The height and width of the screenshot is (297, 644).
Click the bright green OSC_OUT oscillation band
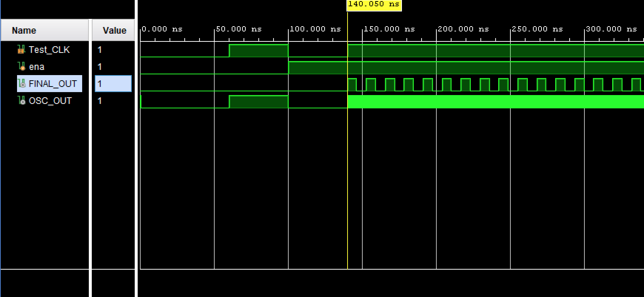coord(496,102)
